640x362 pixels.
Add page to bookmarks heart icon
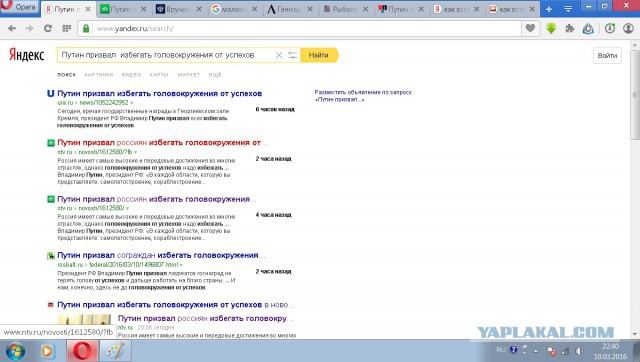[x=530, y=28]
